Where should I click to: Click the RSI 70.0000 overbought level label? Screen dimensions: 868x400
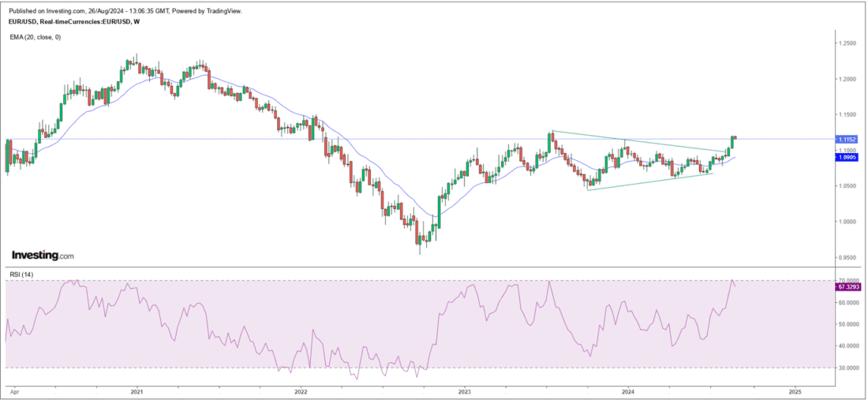pos(848,281)
